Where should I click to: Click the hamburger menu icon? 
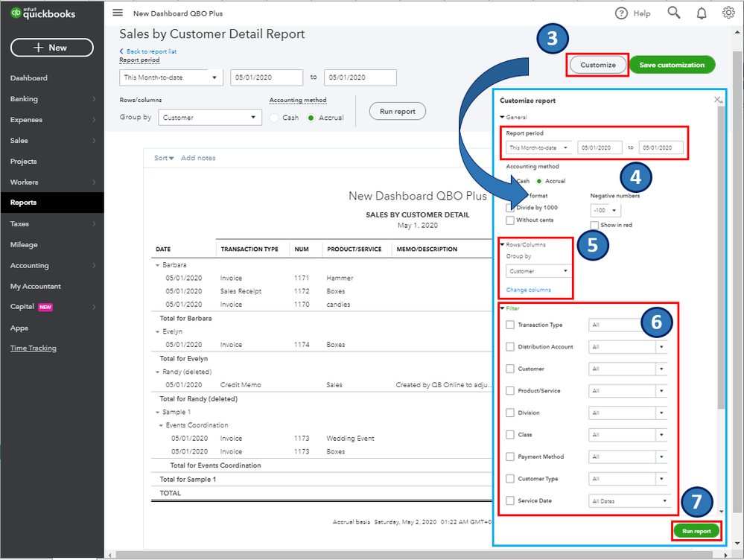117,13
